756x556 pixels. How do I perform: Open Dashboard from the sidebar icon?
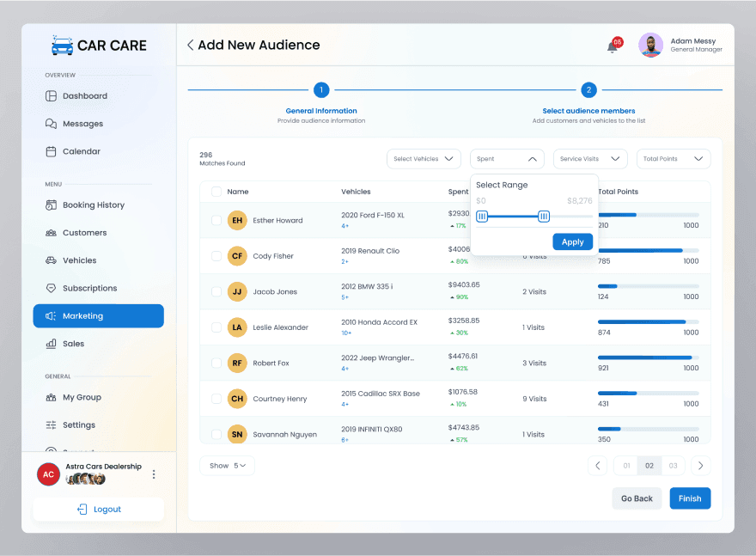click(51, 96)
